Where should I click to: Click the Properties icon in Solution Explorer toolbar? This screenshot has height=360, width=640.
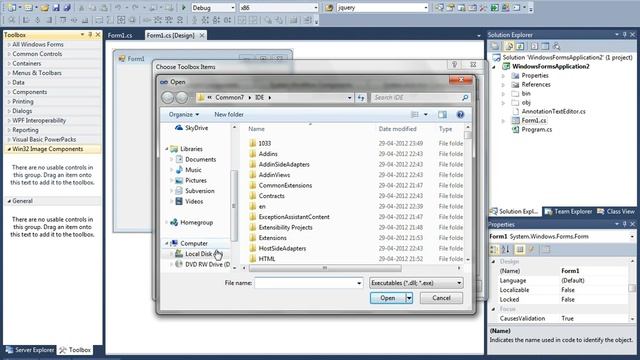tap(495, 46)
